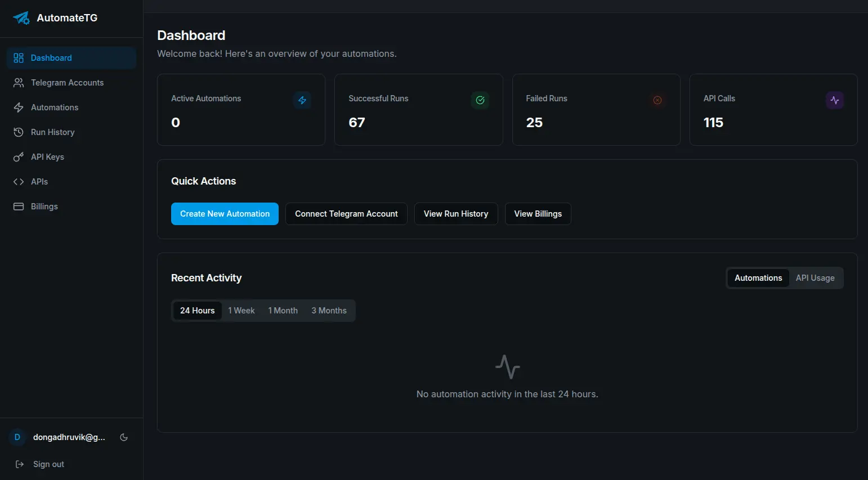Click the Dashboard page heading
The width and height of the screenshot is (868, 480).
(x=191, y=35)
